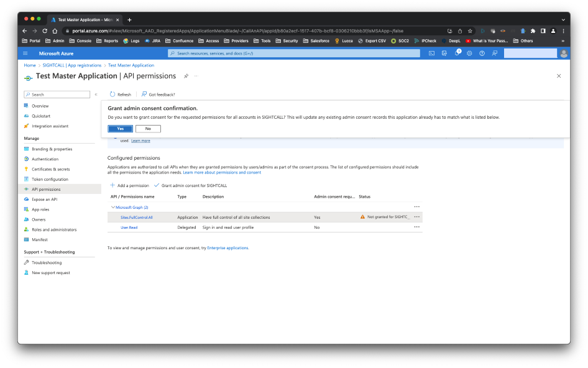Open Quickstart in the sidebar
The width and height of the screenshot is (588, 368).
tap(41, 116)
